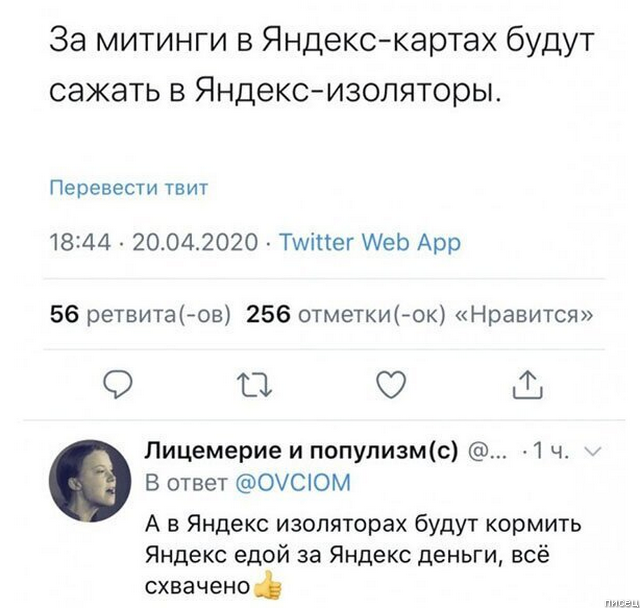Image resolution: width=640 pixels, height=608 pixels.
Task: View the "56 ретвита(-ов)" list
Action: (x=141, y=314)
